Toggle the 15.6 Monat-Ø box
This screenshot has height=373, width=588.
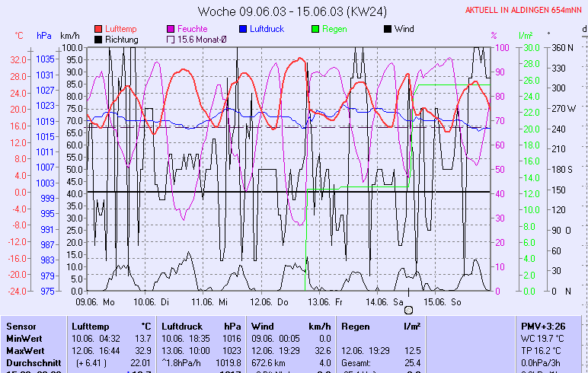[171, 39]
